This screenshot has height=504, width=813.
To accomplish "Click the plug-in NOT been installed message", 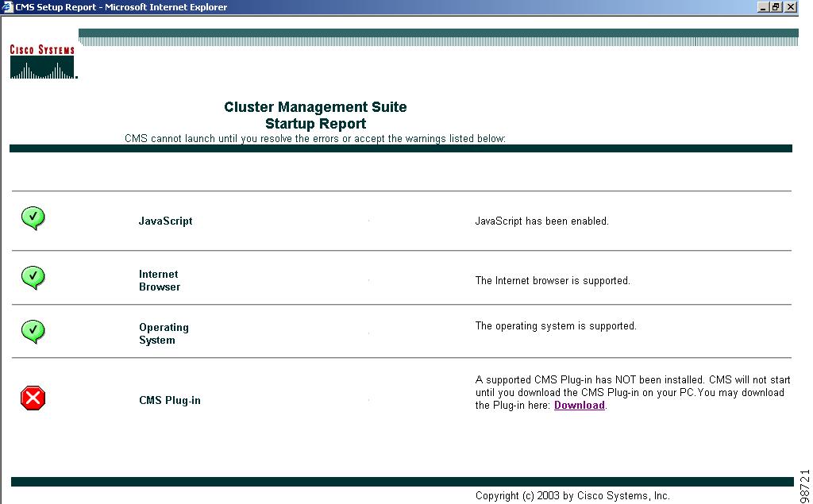I will click(633, 393).
